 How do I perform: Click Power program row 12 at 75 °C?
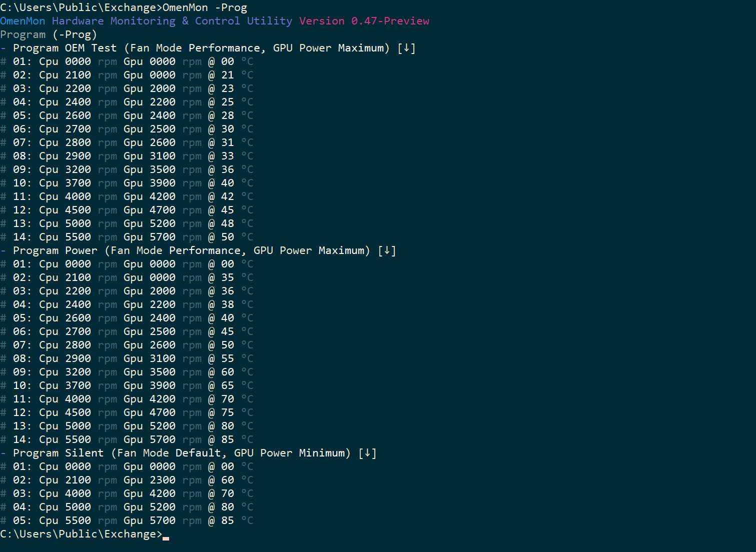pyautogui.click(x=127, y=412)
